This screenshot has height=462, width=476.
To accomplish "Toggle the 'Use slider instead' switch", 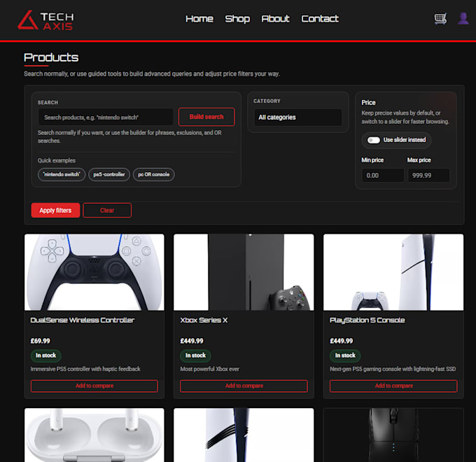I will [373, 140].
